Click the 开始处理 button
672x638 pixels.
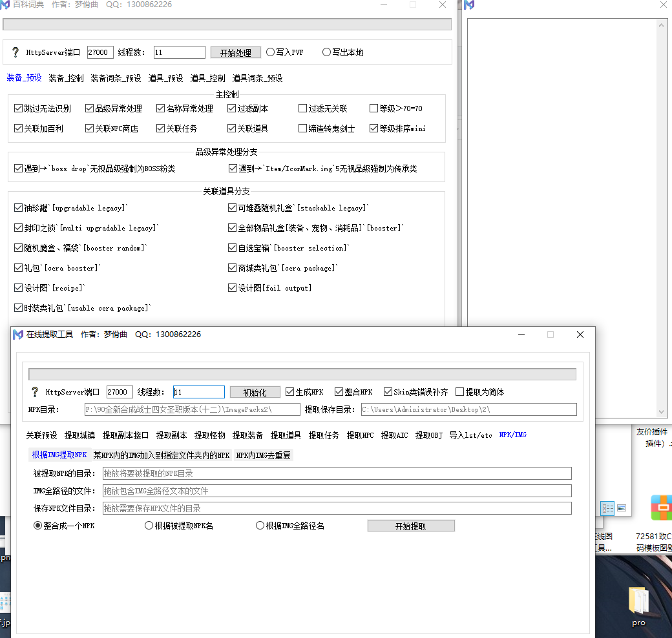click(x=236, y=53)
